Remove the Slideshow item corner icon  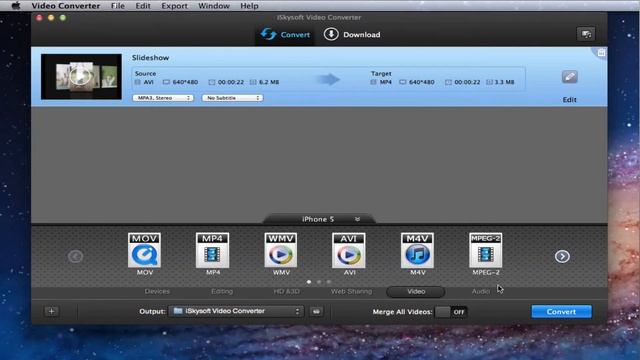601,53
